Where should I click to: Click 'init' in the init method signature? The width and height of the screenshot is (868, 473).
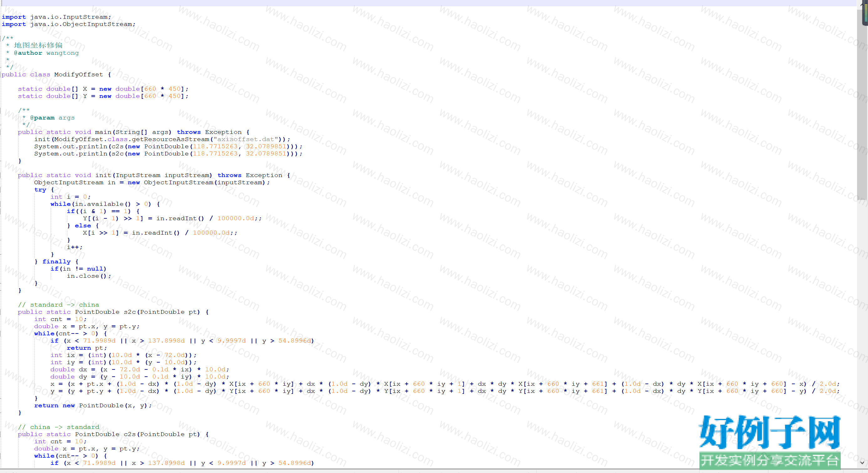point(103,175)
